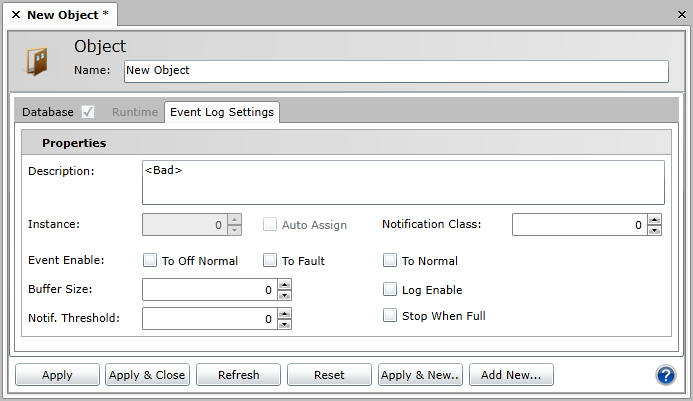Click the Apply & Close button
The image size is (693, 401).
click(x=147, y=375)
